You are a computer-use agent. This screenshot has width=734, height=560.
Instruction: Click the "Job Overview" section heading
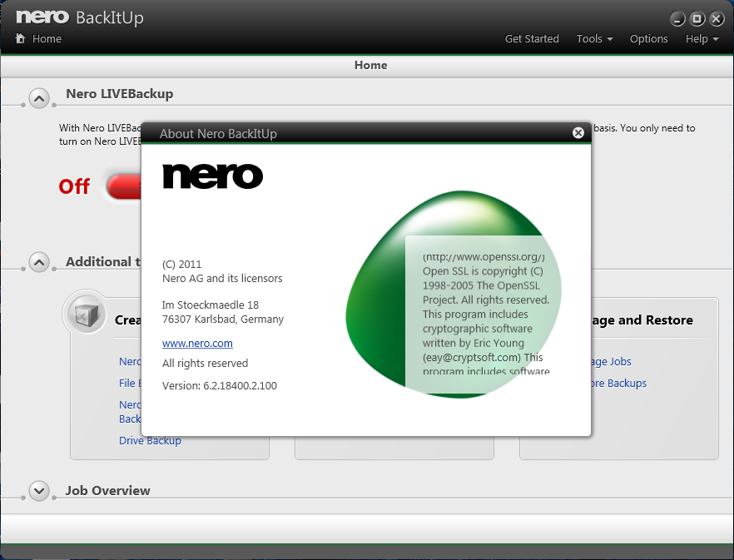pos(107,491)
